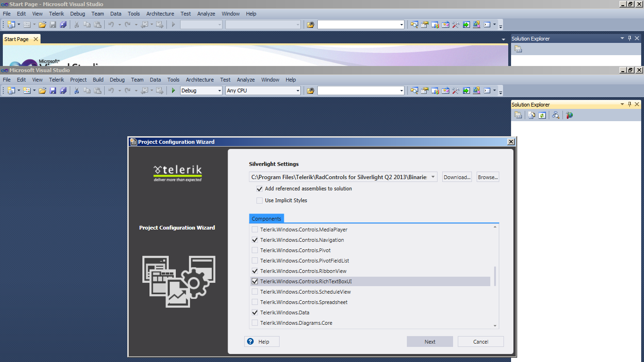The width and height of the screenshot is (644, 362).
Task: Open Toolbox via hammer-and-wrench icon in front toolbar
Action: click(x=456, y=90)
